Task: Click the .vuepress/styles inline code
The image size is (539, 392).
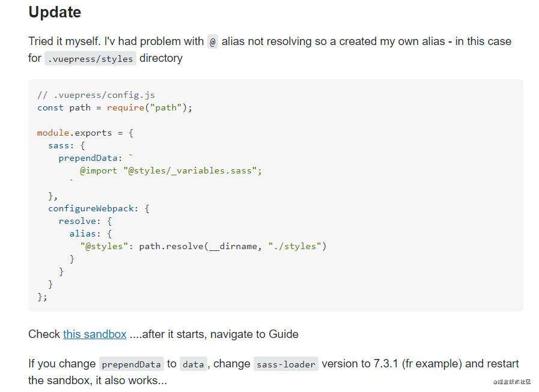Action: 90,59
